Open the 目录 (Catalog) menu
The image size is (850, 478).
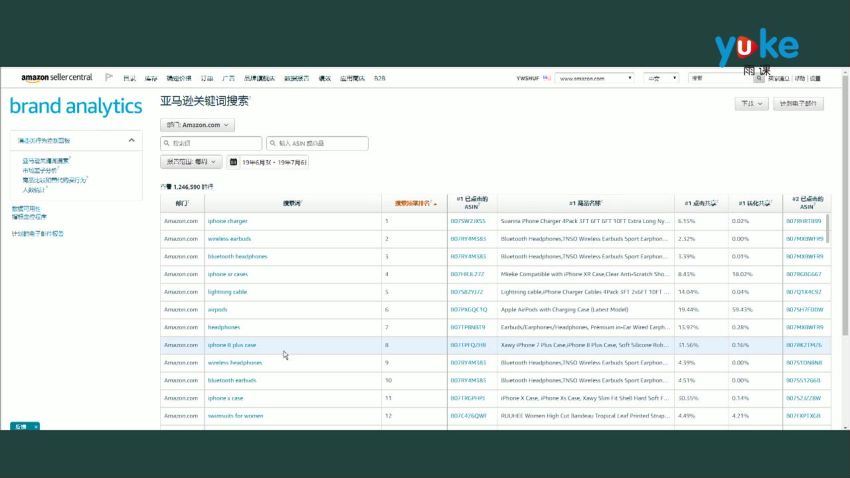pos(129,79)
